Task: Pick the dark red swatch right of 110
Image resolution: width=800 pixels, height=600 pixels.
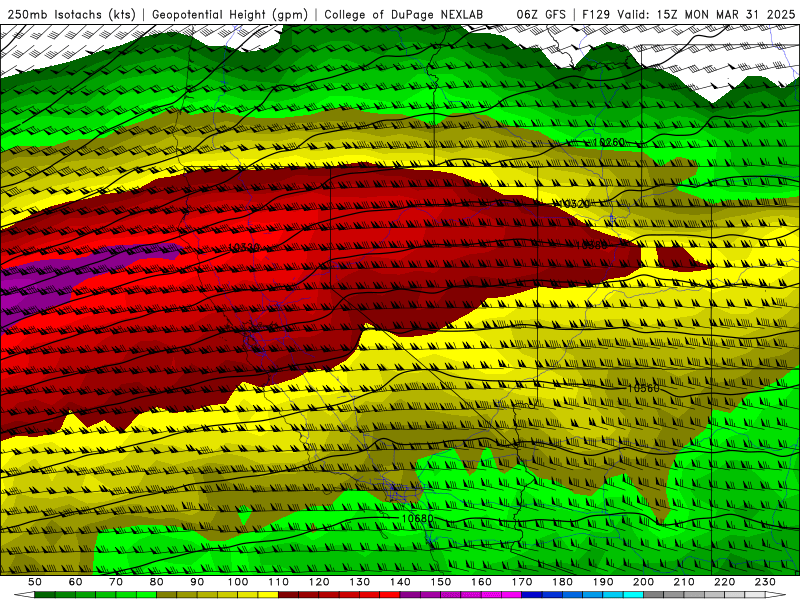Action: [288, 595]
